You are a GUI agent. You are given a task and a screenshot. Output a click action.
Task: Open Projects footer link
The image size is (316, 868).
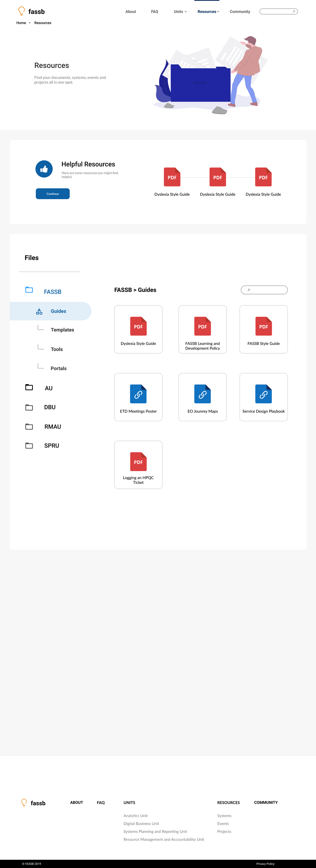(x=224, y=832)
